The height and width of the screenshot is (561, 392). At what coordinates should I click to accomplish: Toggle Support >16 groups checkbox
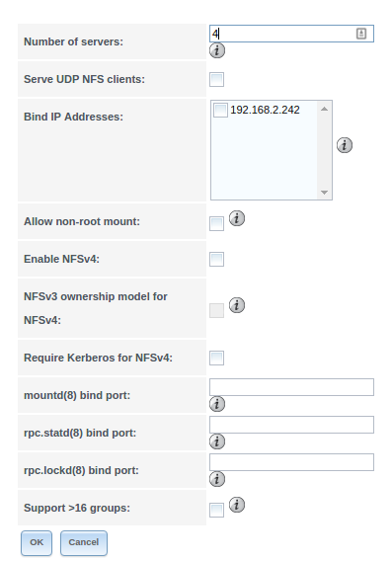tap(217, 511)
